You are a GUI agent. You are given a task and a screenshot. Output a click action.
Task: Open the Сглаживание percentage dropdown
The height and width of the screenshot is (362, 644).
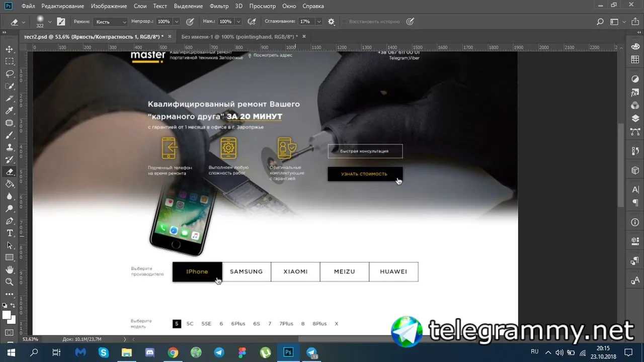319,22
